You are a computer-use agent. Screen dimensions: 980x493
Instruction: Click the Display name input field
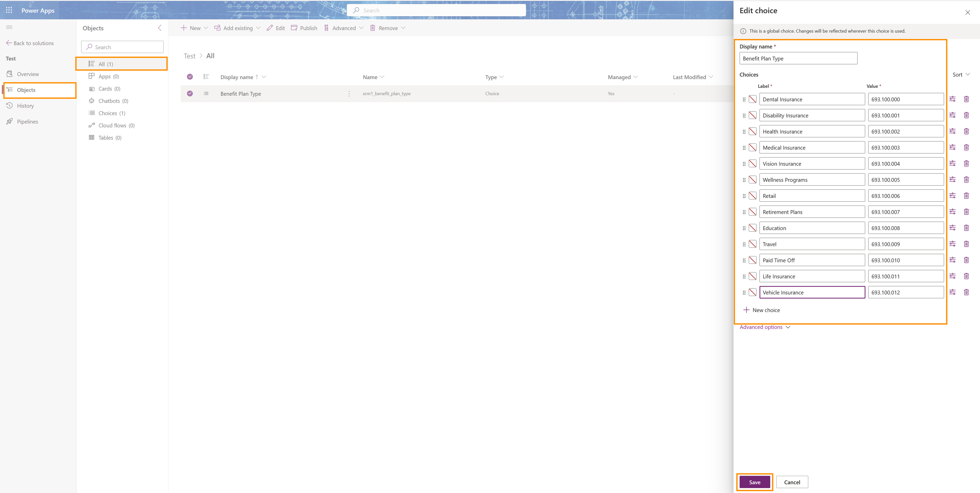(x=798, y=58)
